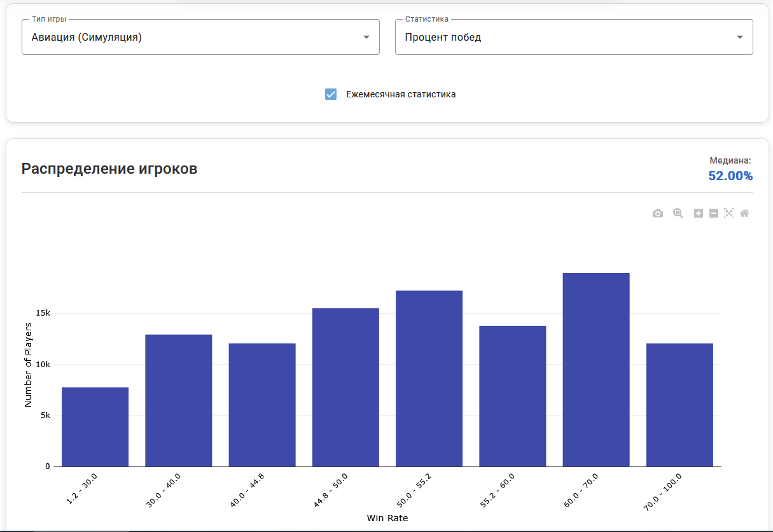Click the 30.0 - 40.0 win rate bar

(179, 400)
